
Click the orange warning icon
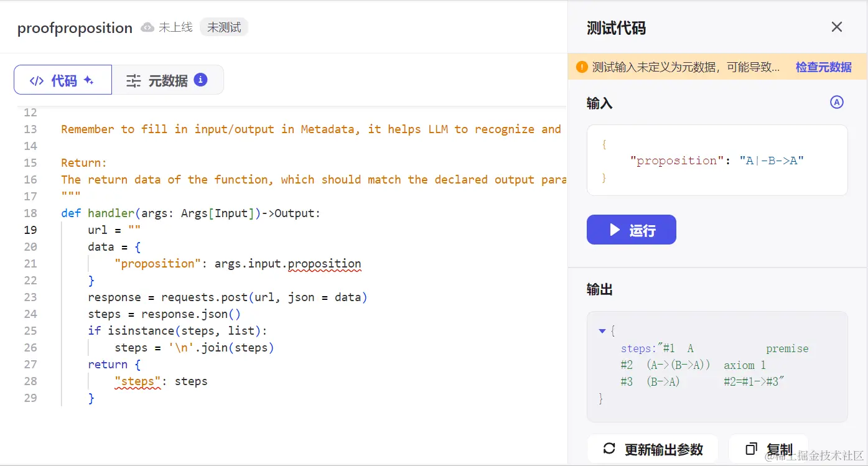pyautogui.click(x=582, y=67)
